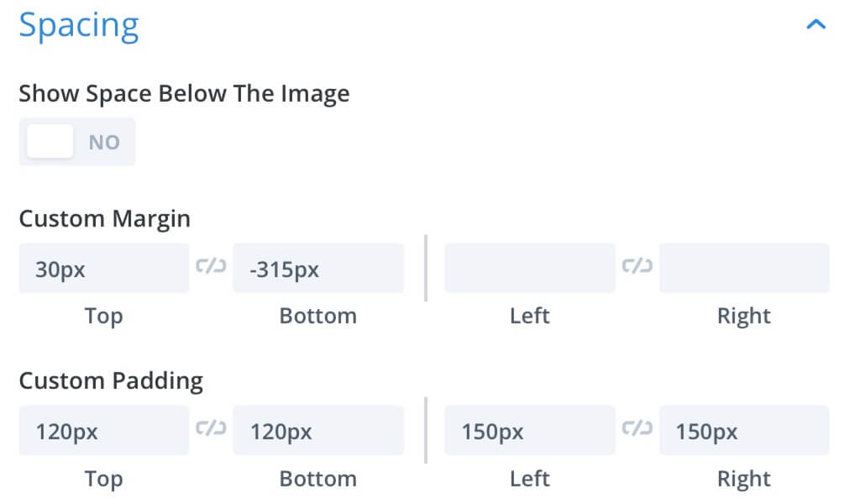The image size is (845, 504).
Task: Click link icon between padding Left and Right
Action: (x=637, y=428)
